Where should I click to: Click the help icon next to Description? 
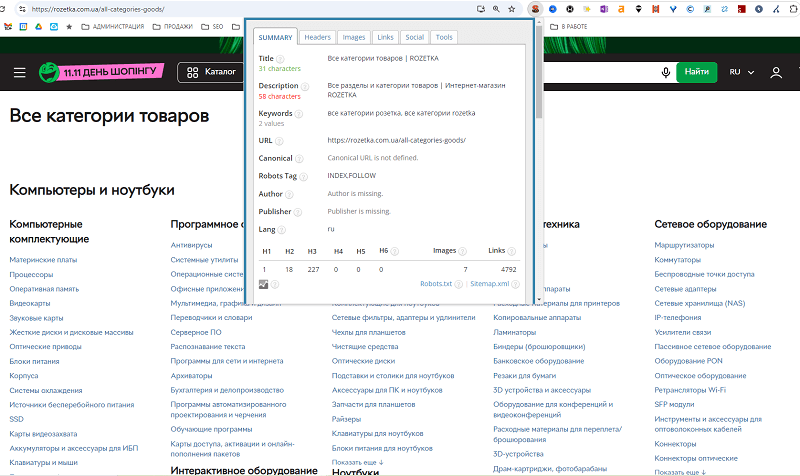click(x=305, y=86)
